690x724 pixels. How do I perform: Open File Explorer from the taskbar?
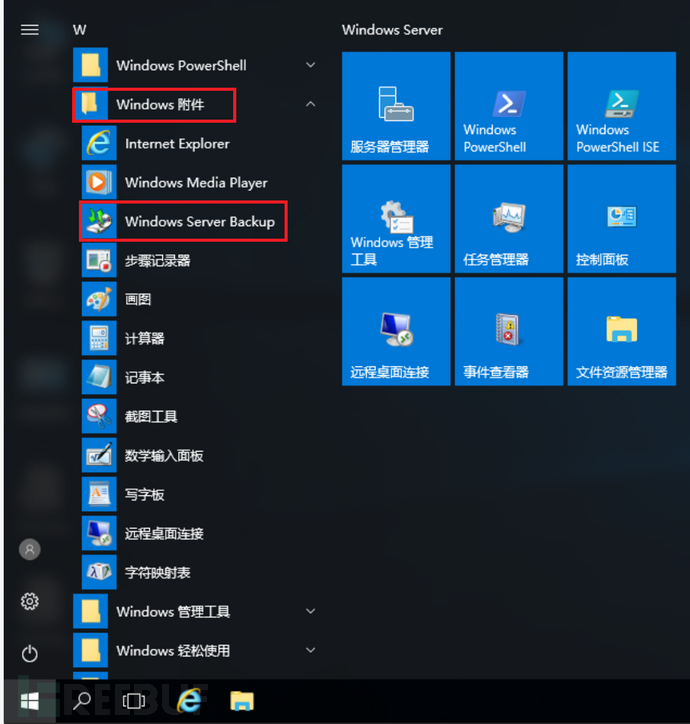pos(242,701)
